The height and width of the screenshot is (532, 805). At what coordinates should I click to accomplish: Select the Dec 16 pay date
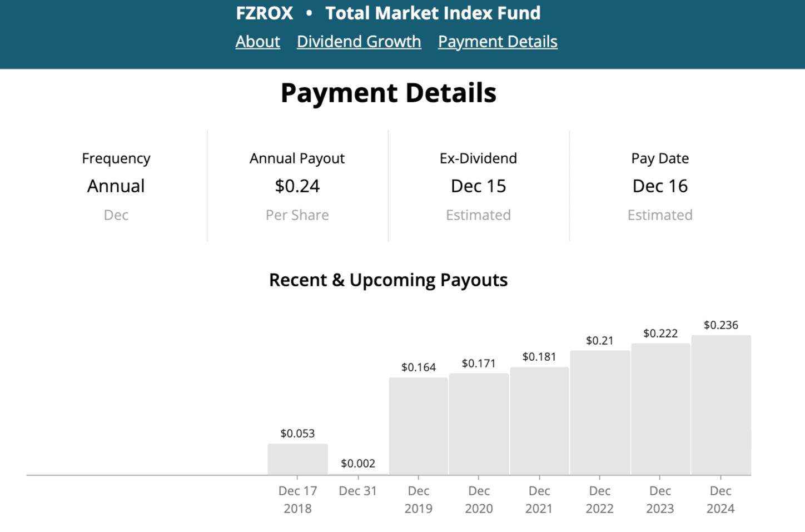click(660, 186)
